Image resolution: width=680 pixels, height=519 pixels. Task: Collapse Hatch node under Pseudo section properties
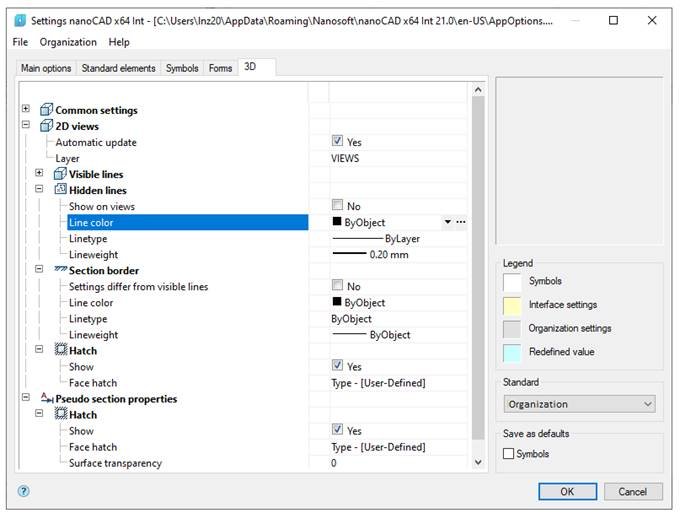(x=39, y=413)
